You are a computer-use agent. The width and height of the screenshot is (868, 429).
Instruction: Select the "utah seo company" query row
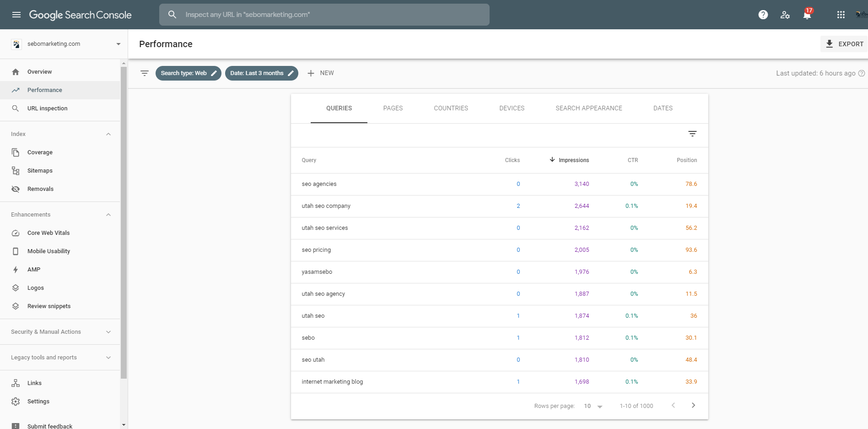(500, 206)
